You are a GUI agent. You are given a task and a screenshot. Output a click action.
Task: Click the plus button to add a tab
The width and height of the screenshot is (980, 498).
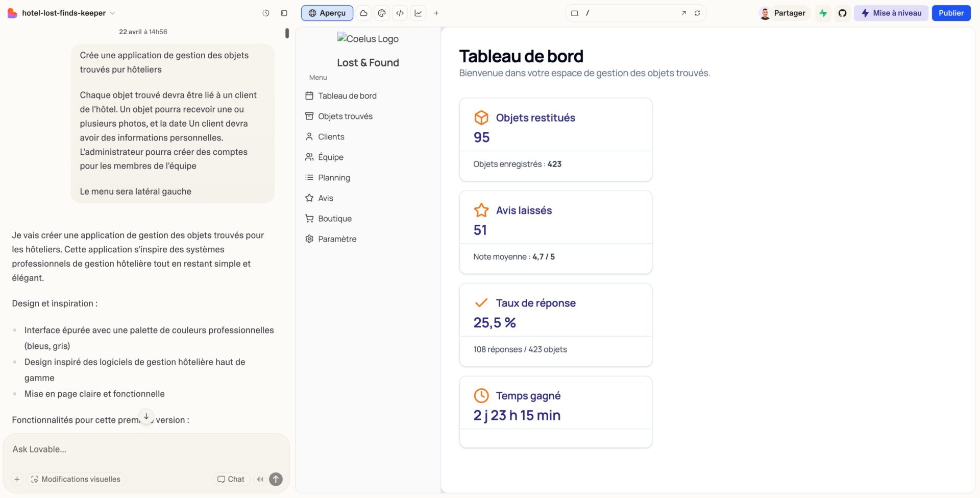point(436,13)
